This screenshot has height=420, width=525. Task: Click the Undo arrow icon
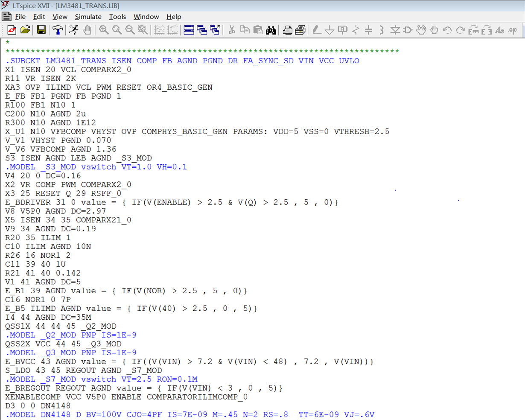447,30
